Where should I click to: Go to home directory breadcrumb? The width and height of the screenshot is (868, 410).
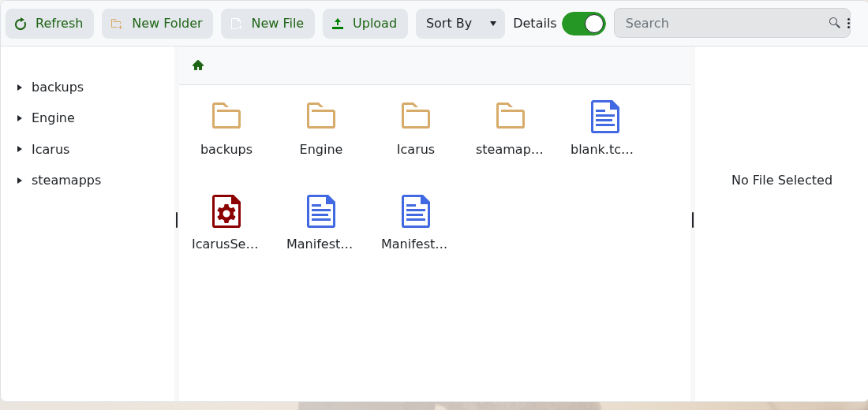click(198, 65)
